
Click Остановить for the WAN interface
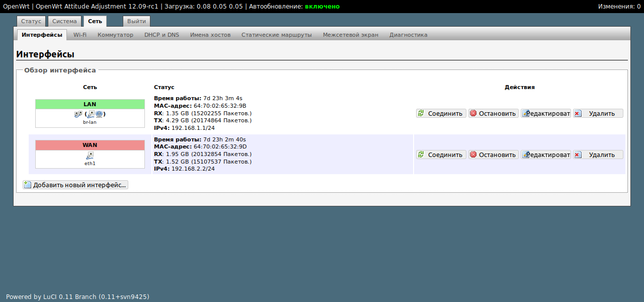[494, 155]
